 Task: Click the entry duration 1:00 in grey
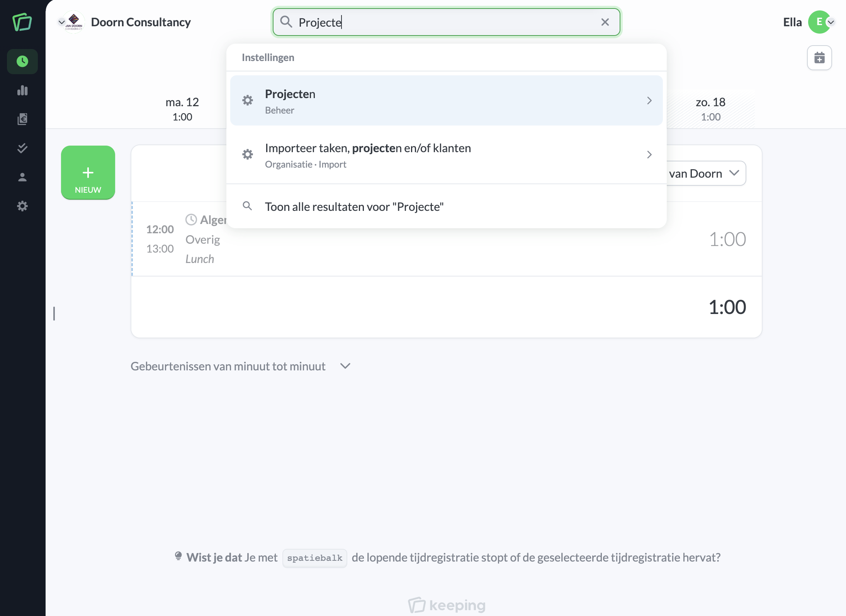click(x=727, y=239)
